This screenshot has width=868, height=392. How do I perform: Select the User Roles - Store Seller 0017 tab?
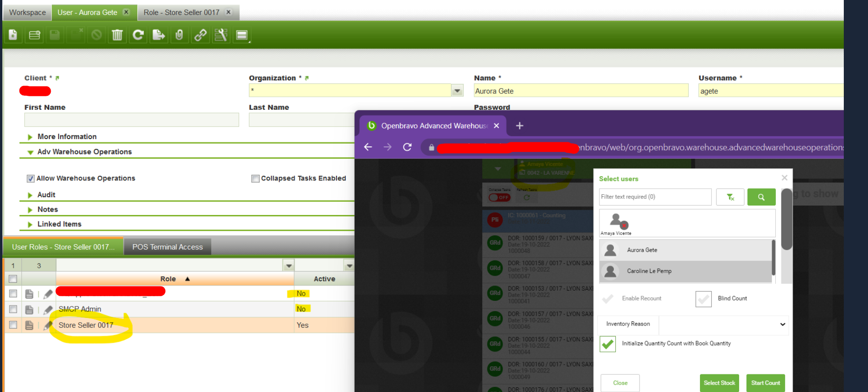[x=63, y=247]
